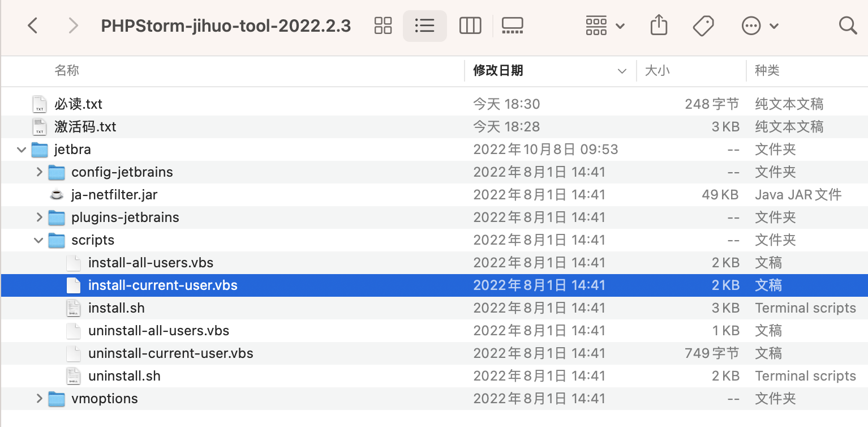Select the scripts folder name
Image resolution: width=868 pixels, height=427 pixels.
pos(93,240)
